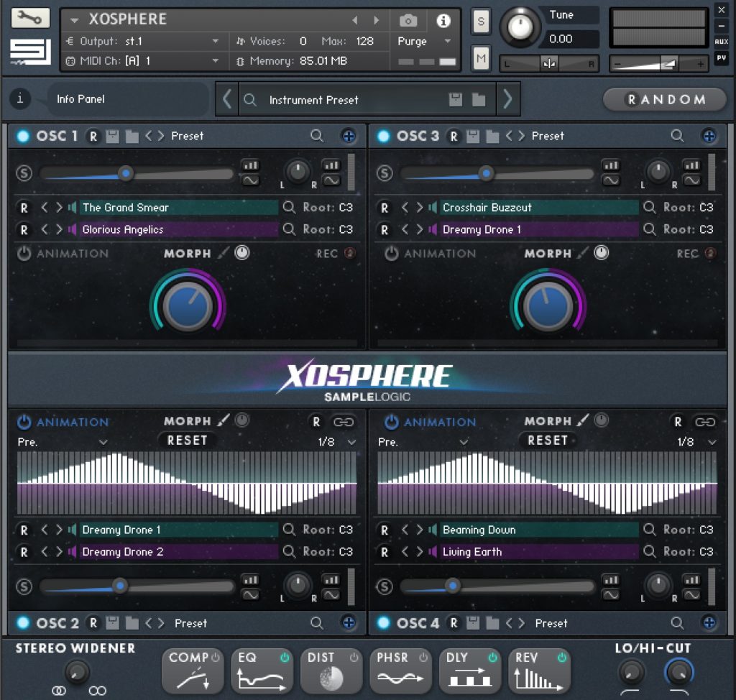
Task: Click the header S solo button
Action: (x=481, y=22)
